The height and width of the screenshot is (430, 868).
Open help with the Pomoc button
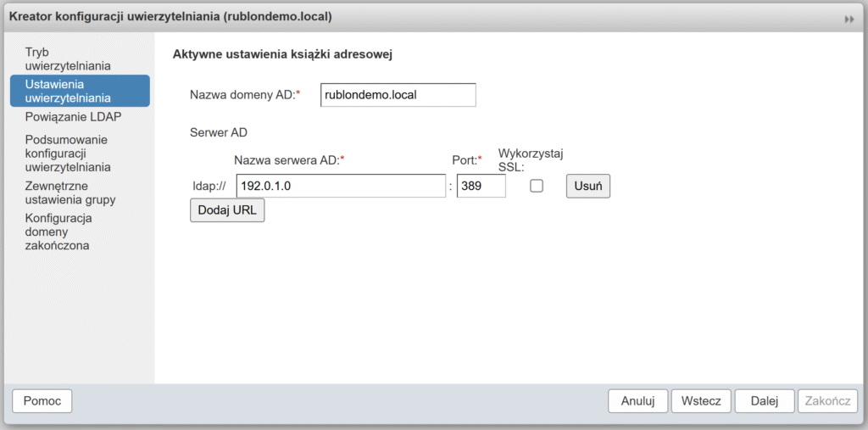tap(42, 401)
